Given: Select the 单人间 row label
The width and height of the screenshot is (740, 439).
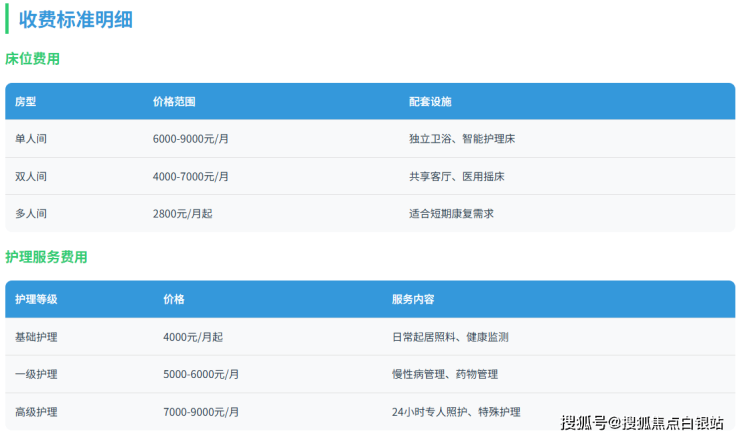Looking at the screenshot, I should tap(31, 139).
